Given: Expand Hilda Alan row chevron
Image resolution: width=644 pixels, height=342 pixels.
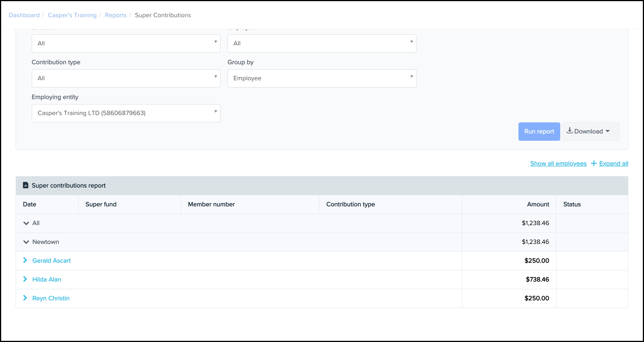Looking at the screenshot, I should tap(25, 279).
